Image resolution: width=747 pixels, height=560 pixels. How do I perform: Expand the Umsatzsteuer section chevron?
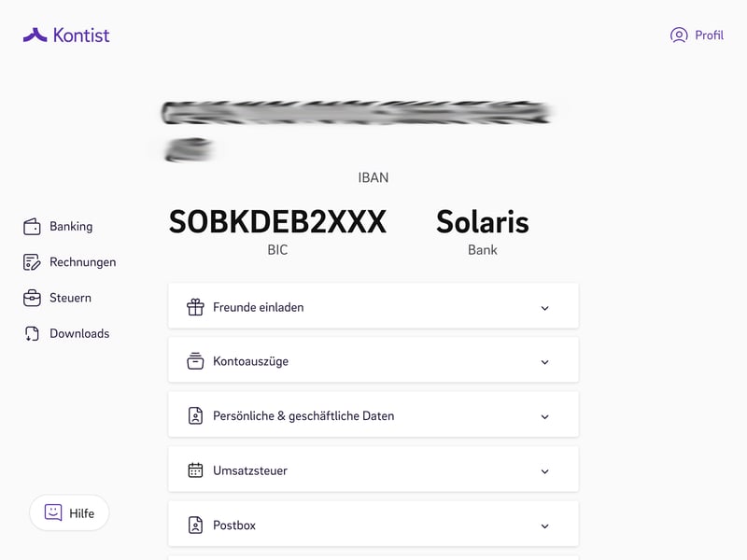tap(545, 471)
